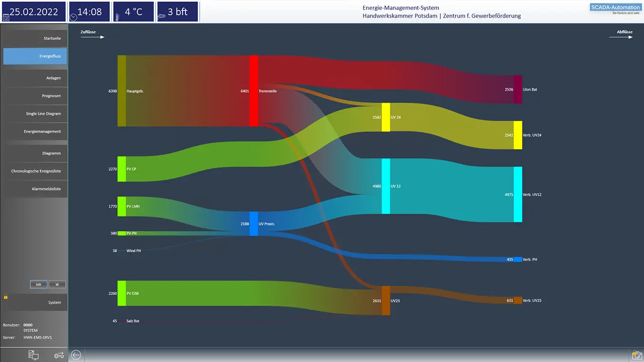Screen dimensions: 644x362
Task: Click the Zuflüsse label
Action: click(88, 32)
